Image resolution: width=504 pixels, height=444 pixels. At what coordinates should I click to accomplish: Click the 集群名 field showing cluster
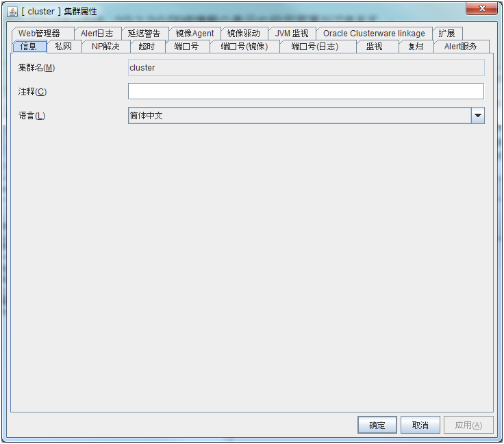[306, 68]
